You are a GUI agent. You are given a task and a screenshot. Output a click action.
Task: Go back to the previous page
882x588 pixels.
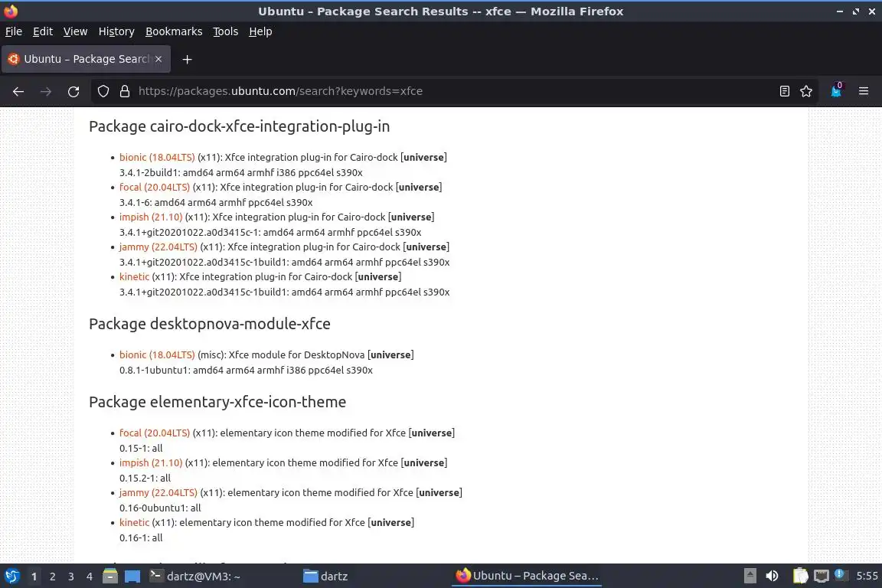coord(18,91)
